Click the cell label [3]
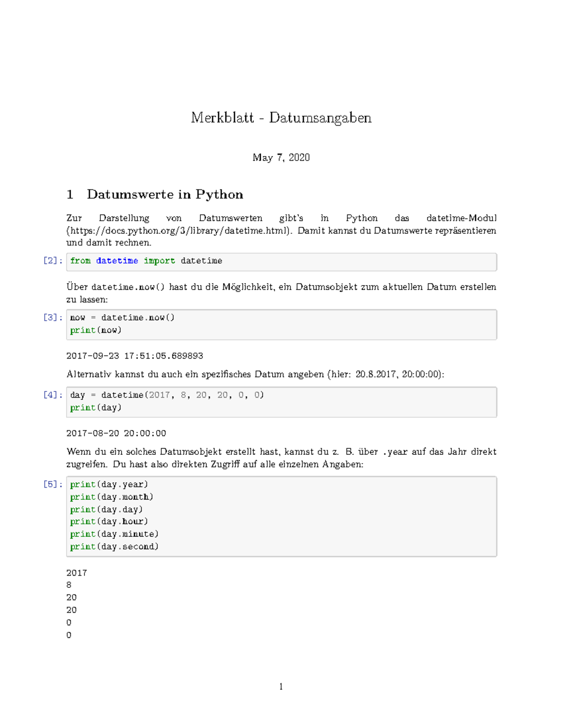The height and width of the screenshot is (728, 563). (x=52, y=317)
